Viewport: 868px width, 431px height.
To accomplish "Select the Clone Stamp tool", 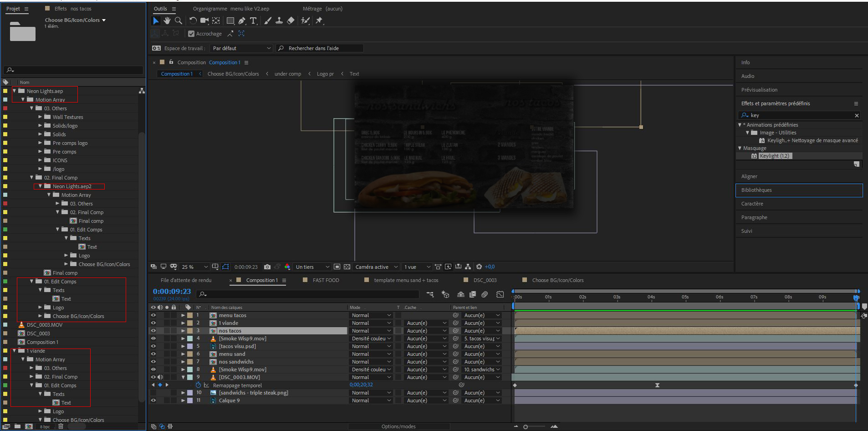I will (279, 21).
